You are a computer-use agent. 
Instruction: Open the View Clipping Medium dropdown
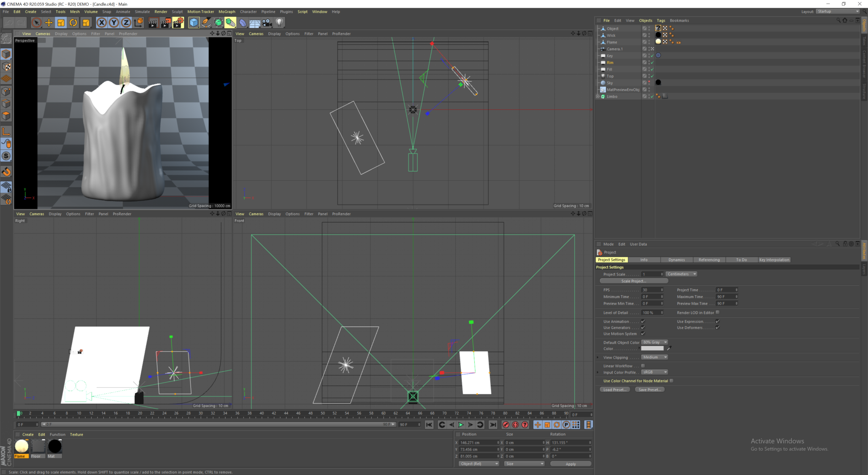coord(654,357)
